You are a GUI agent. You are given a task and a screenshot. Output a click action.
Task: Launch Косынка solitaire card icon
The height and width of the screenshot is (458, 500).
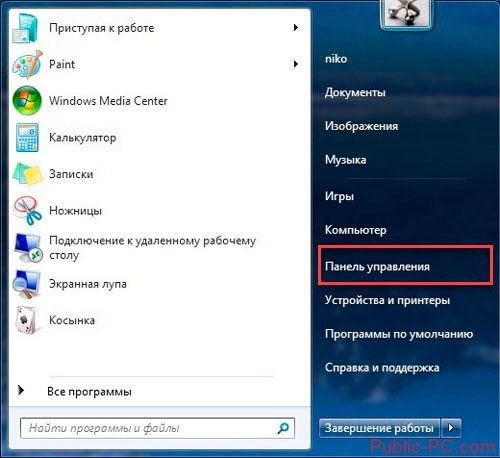click(27, 320)
